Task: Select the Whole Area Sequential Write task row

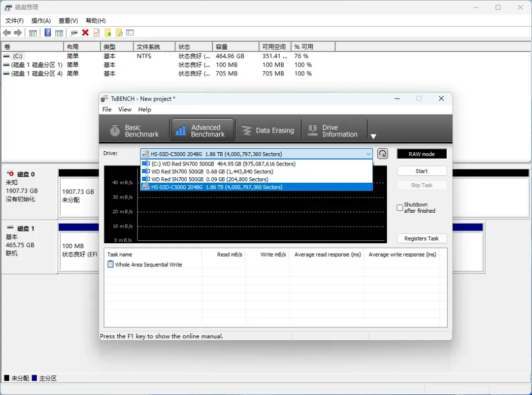Action: point(148,264)
